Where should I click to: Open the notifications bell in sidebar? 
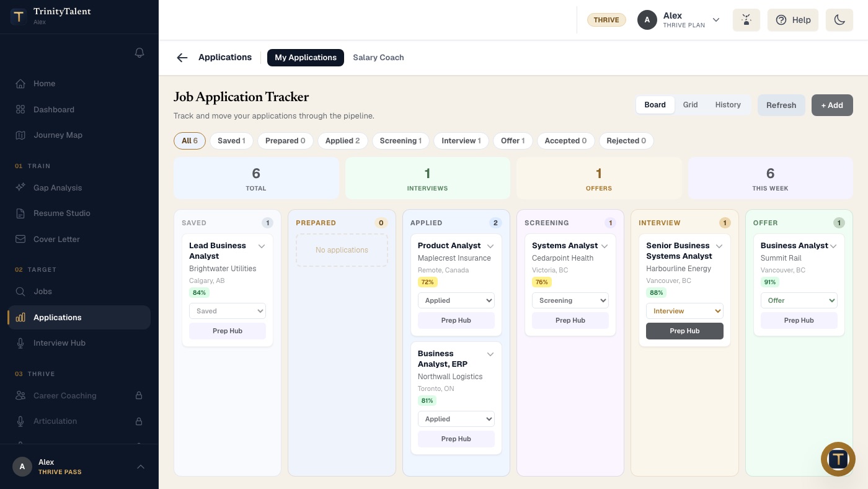[x=139, y=53]
